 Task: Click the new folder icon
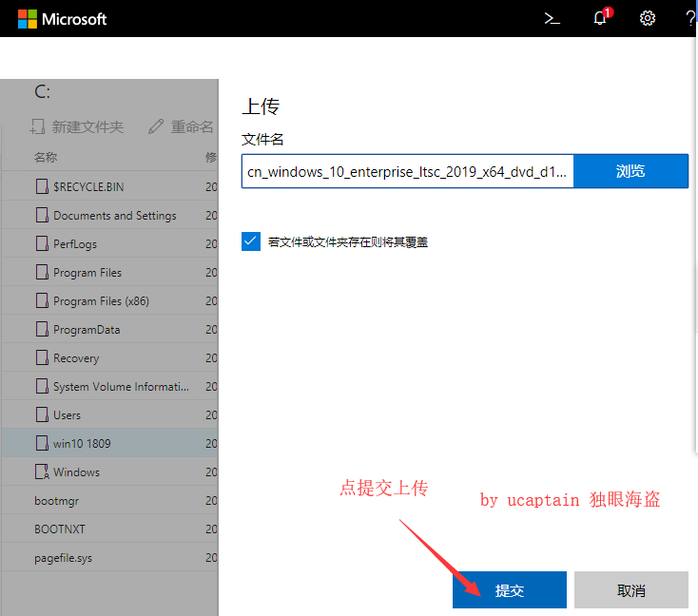click(37, 126)
